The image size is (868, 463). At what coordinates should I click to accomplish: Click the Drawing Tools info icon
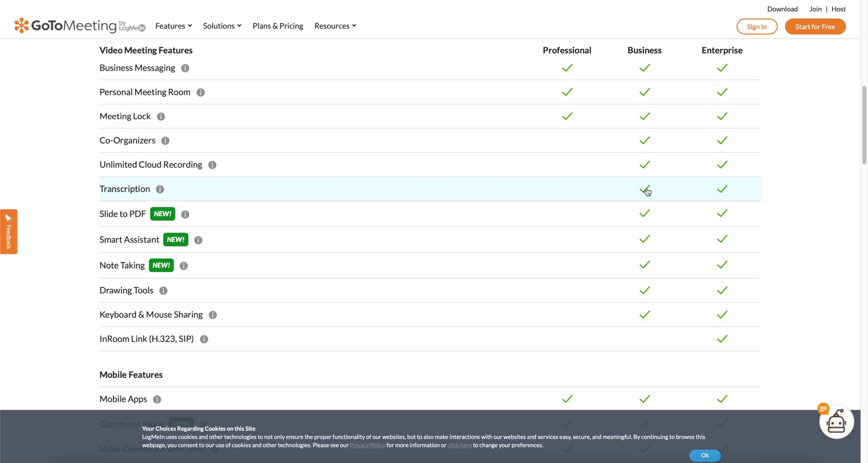click(x=163, y=291)
